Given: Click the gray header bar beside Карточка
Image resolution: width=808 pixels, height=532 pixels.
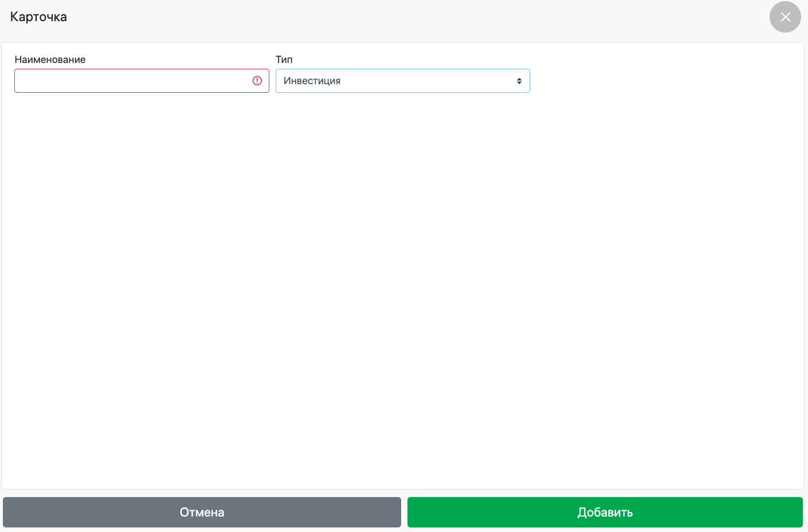Looking at the screenshot, I should click(401, 17).
